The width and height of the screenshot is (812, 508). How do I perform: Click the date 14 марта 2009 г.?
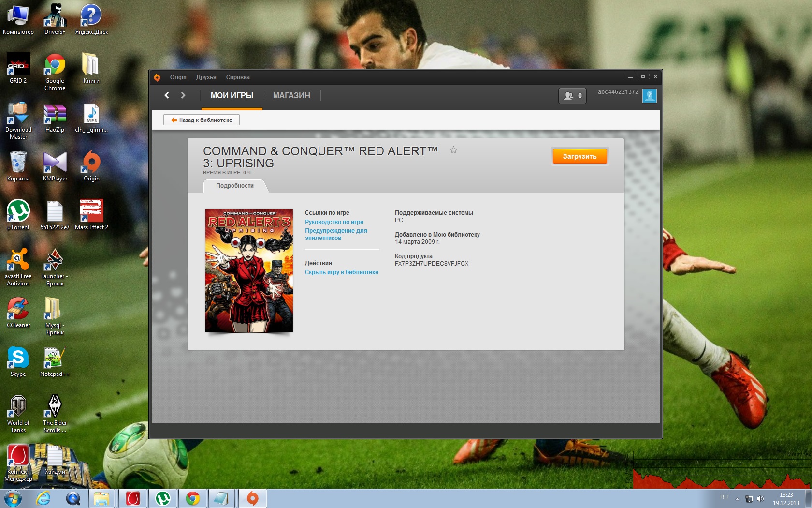(417, 242)
